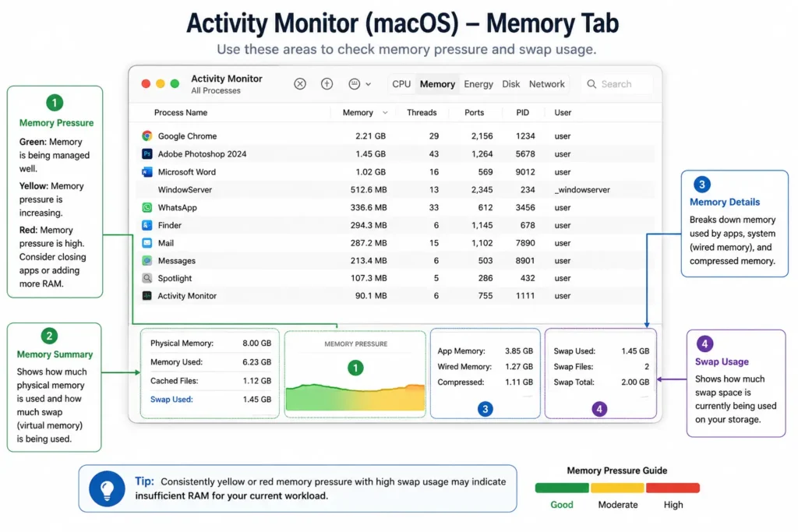Click the Compressed 1.11 GB value
798x532 pixels.
click(x=519, y=382)
